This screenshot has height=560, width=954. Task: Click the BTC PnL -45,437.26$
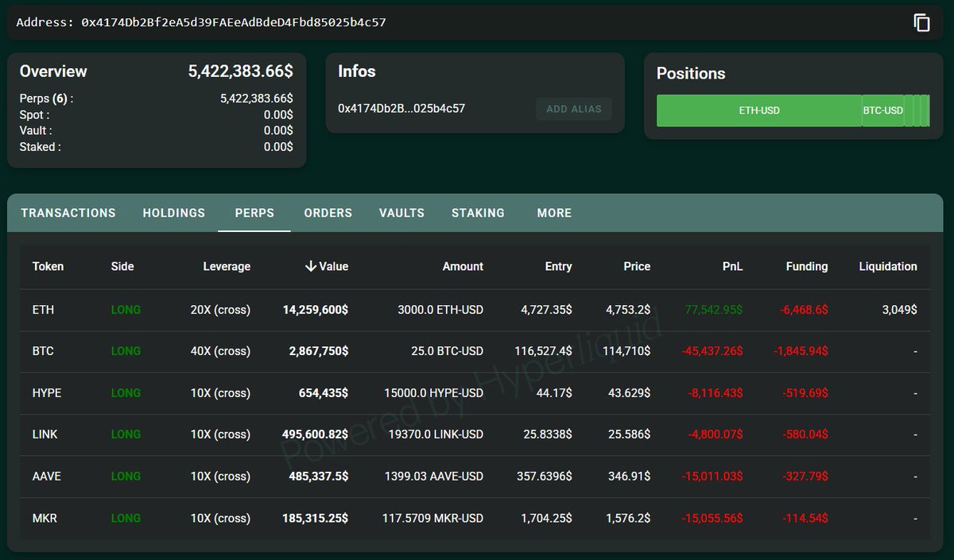click(712, 351)
